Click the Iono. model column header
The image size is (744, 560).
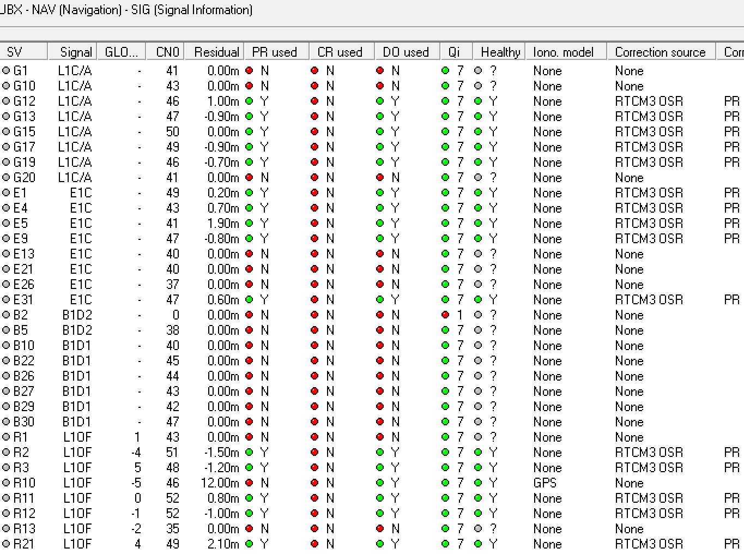[563, 52]
